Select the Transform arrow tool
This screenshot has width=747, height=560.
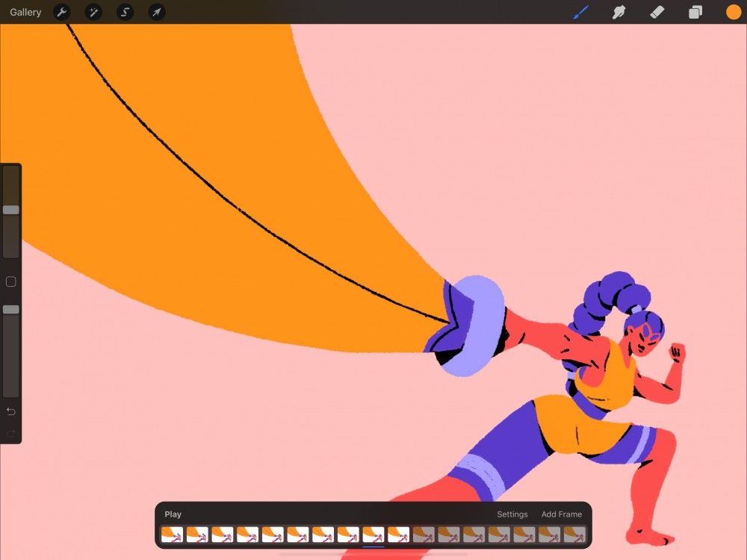tap(157, 12)
